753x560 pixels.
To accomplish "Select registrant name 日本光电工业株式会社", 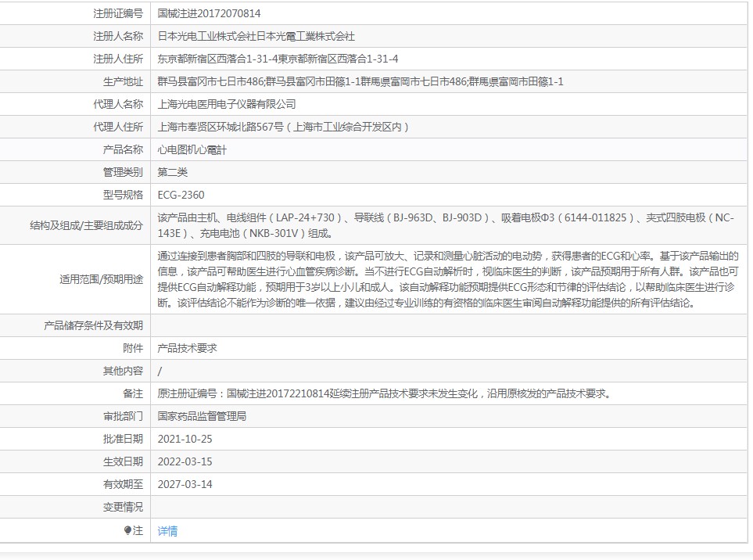I will [207, 36].
